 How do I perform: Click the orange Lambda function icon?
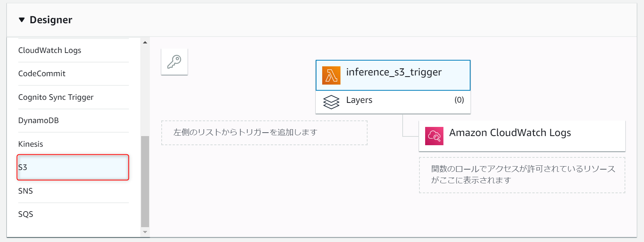tap(331, 75)
